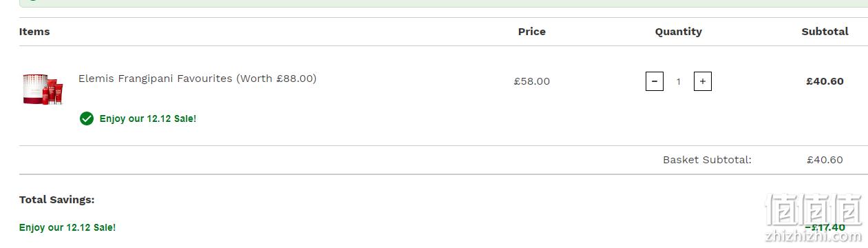Open the Elemis Frangipani Favourites product link
The image size is (868, 248).
pyautogui.click(x=197, y=79)
